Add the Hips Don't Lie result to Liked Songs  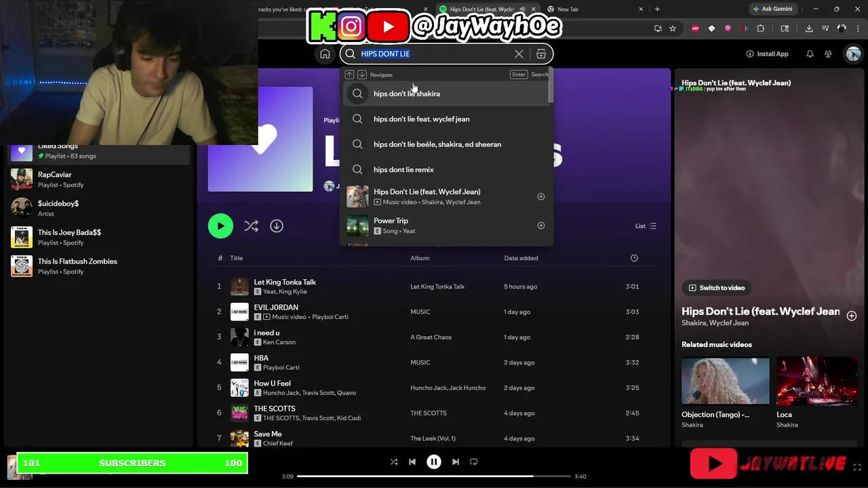coord(541,197)
